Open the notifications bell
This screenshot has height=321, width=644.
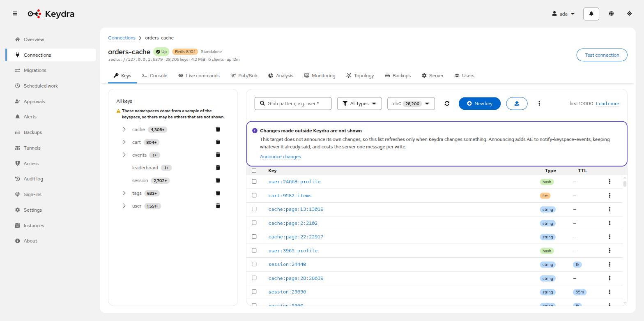(591, 14)
